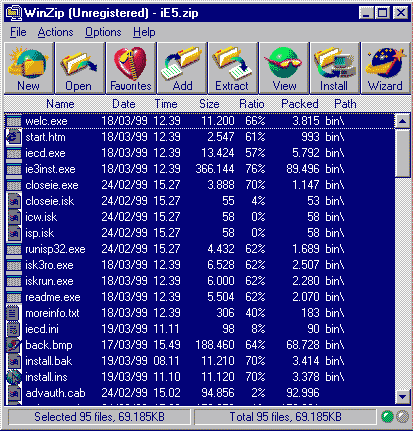Minimize the WinZip window

(x=366, y=13)
